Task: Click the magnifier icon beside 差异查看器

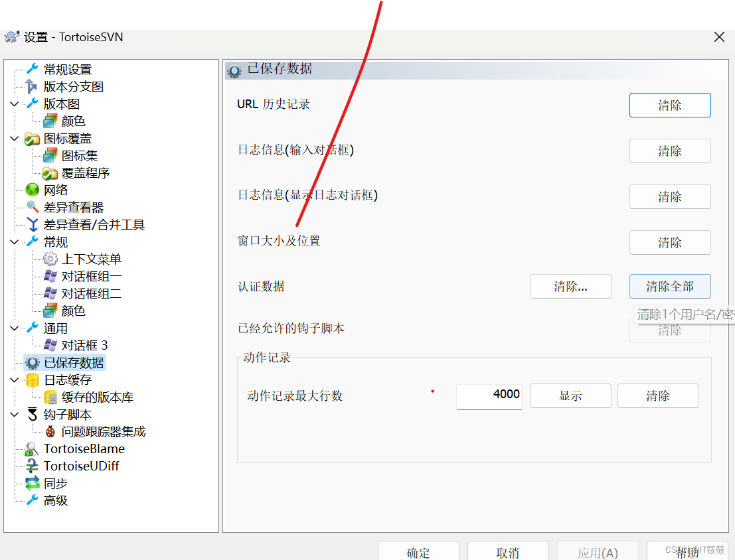Action: click(33, 206)
